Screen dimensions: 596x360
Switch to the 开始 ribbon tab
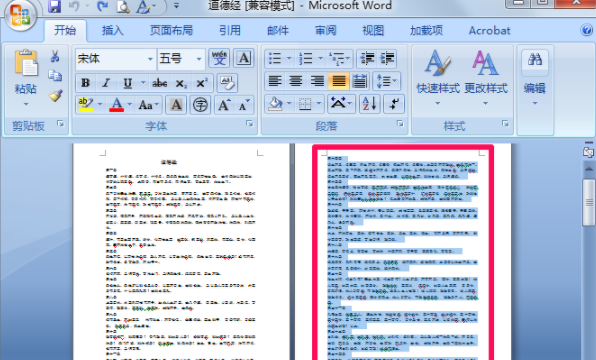click(x=65, y=30)
